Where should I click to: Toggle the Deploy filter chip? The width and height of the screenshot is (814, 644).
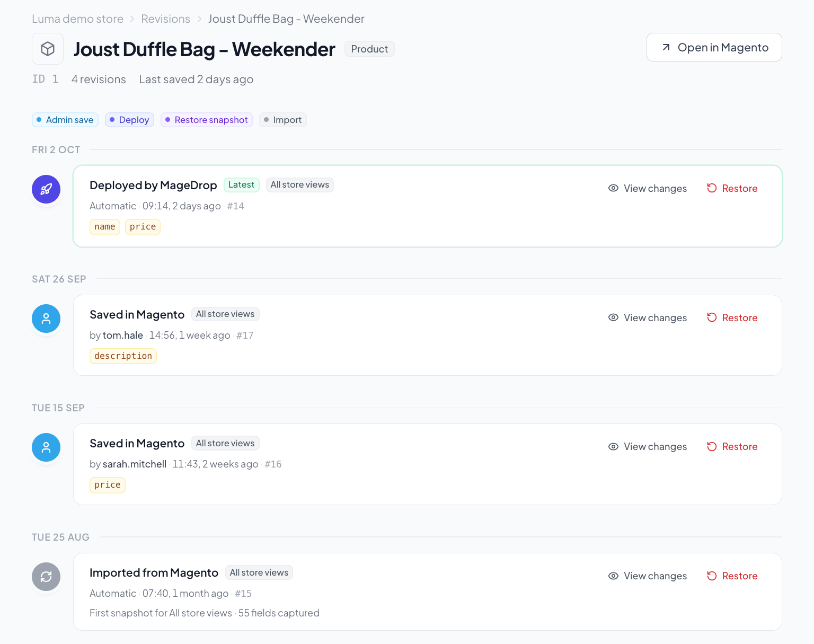[129, 120]
